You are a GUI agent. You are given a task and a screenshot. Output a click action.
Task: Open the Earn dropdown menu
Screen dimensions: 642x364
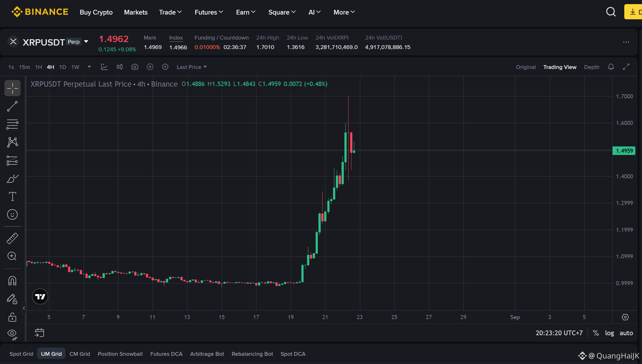[x=246, y=12]
